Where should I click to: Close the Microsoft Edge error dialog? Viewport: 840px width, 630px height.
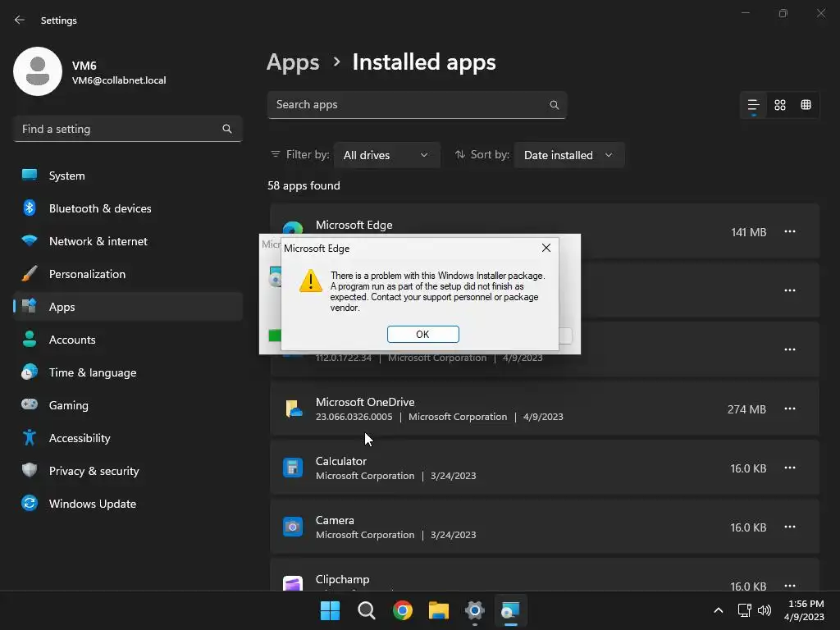pyautogui.click(x=546, y=248)
